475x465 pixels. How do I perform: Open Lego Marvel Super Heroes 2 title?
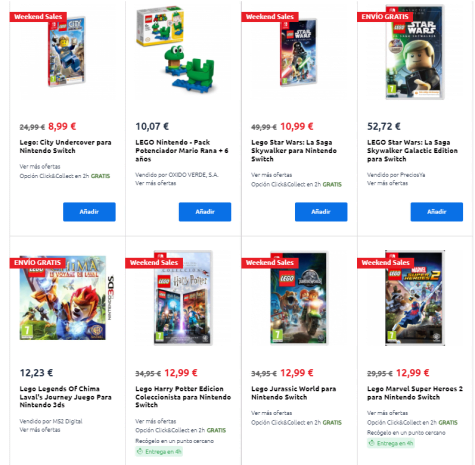point(415,393)
